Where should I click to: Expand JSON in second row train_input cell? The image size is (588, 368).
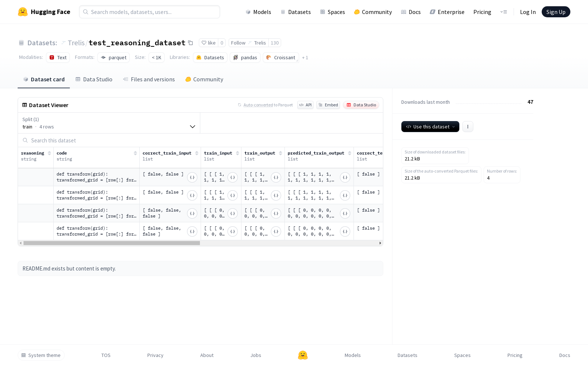233,195
